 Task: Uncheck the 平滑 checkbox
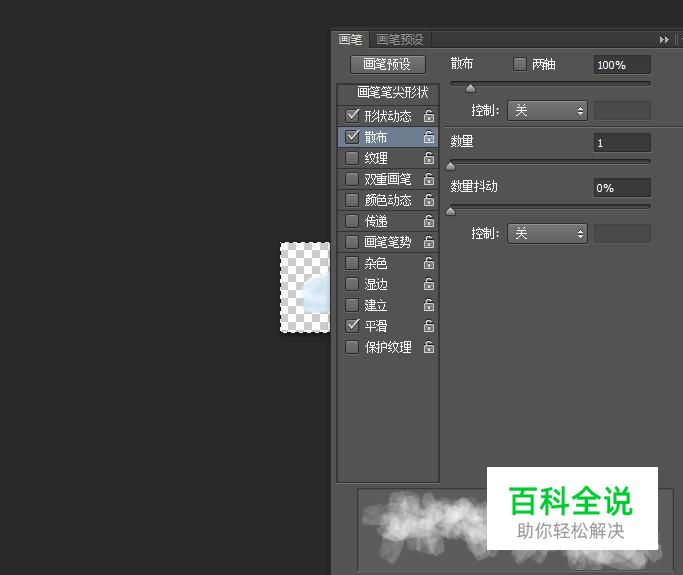coord(352,325)
